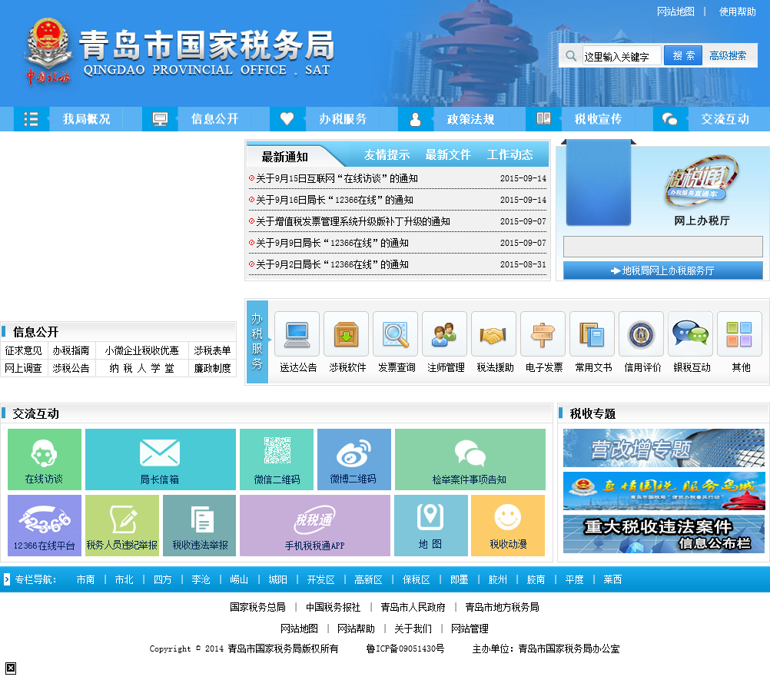Viewport: 770px width, 700px height.
Task: Switch to the 友情提示 tab
Action: [387, 155]
